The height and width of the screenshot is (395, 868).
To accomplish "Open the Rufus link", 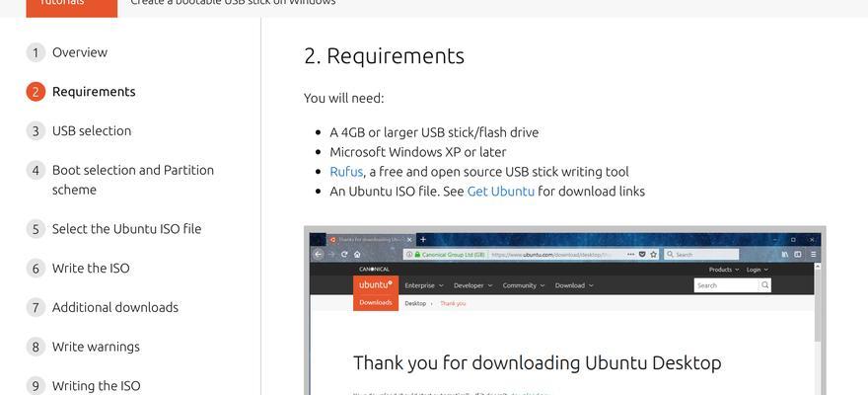I will (346, 172).
